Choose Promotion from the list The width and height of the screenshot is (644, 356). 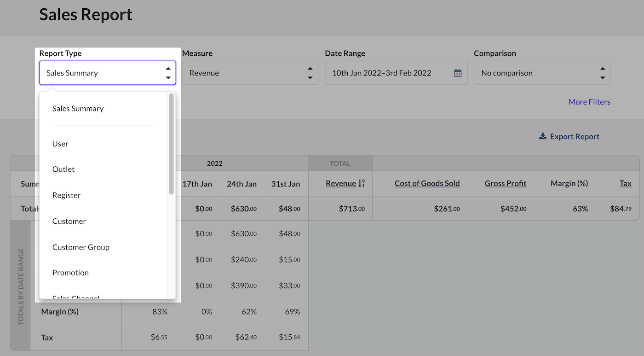point(70,273)
